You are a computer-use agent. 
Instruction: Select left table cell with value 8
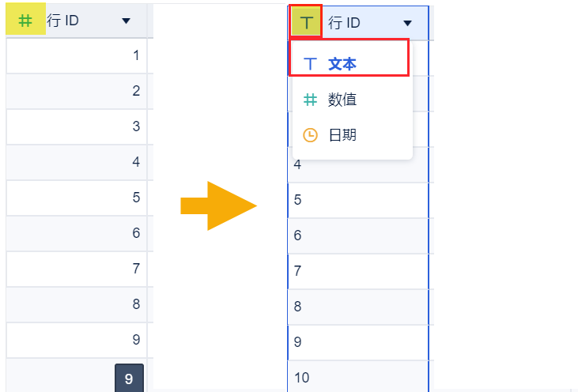pyautogui.click(x=77, y=304)
